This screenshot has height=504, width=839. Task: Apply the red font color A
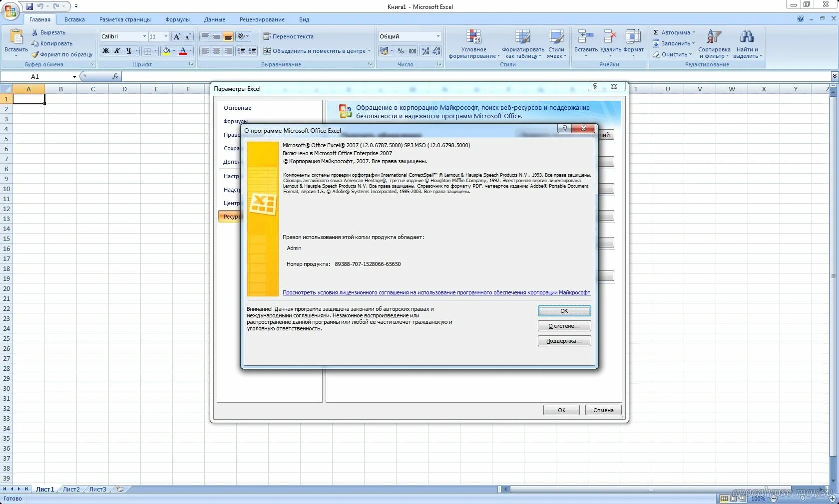[183, 51]
